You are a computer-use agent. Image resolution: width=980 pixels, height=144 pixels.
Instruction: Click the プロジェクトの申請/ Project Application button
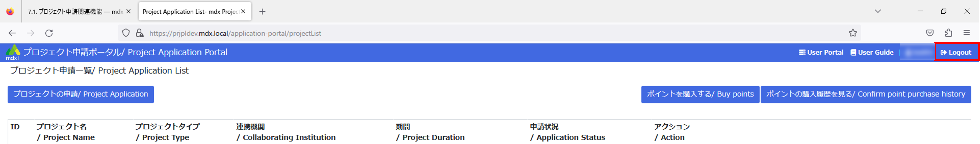(x=81, y=94)
